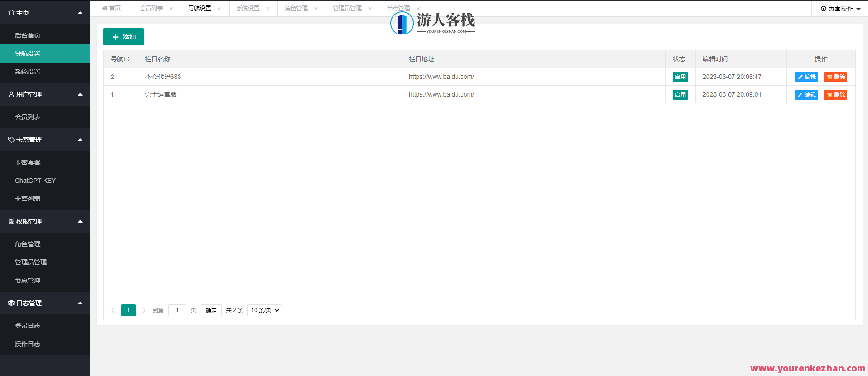Delete the 完全运营版 row
The height and width of the screenshot is (376, 868).
pyautogui.click(x=835, y=95)
